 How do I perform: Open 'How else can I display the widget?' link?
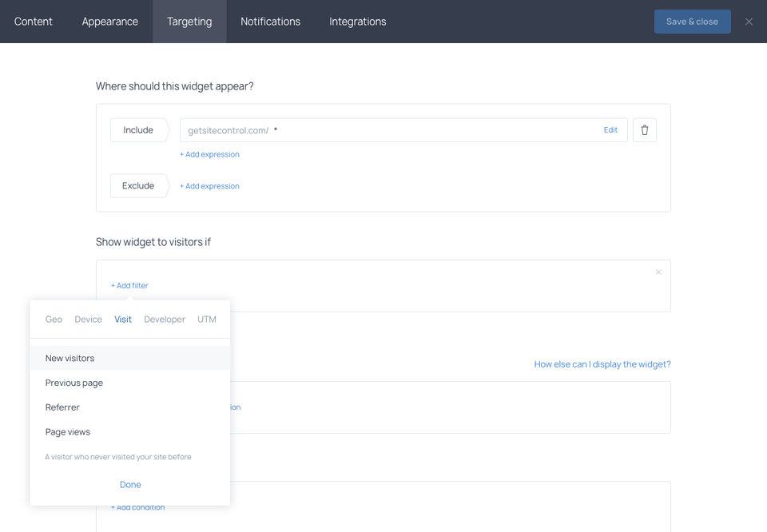(x=602, y=364)
